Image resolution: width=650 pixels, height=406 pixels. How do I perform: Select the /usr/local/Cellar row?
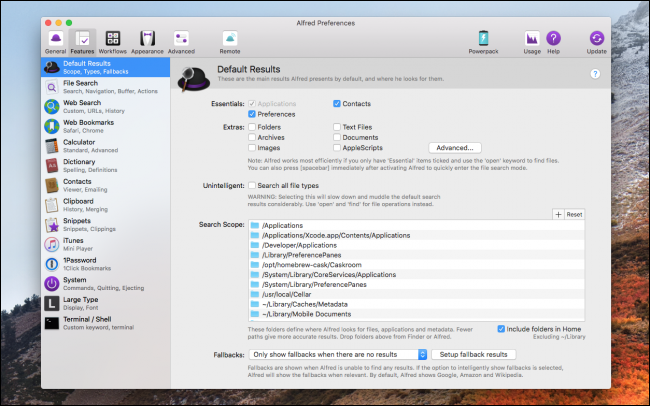click(416, 294)
